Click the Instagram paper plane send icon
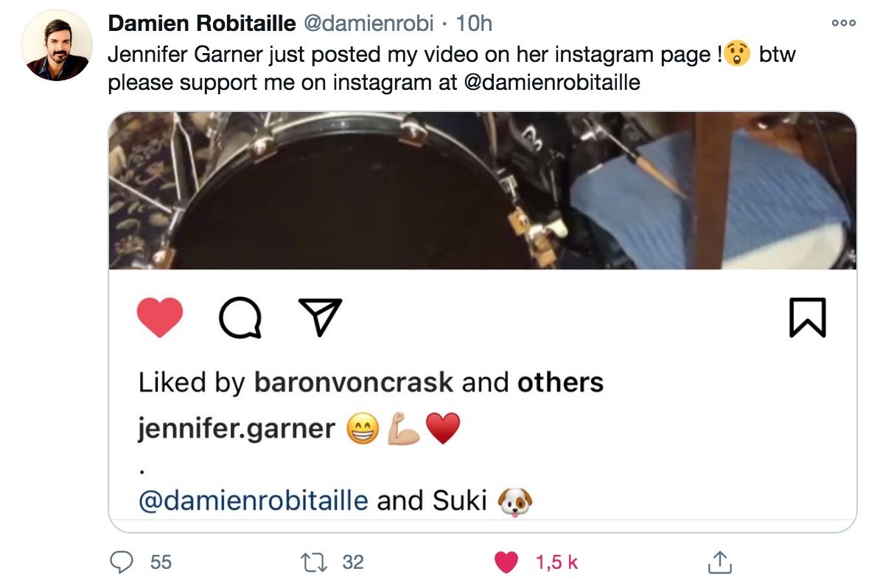The height and width of the screenshot is (588, 880). tap(320, 316)
